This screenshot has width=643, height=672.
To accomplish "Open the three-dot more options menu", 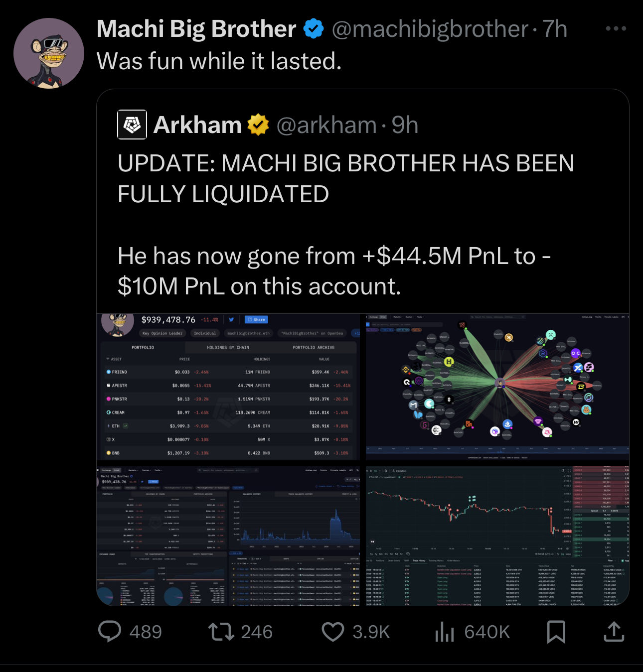I will click(616, 28).
